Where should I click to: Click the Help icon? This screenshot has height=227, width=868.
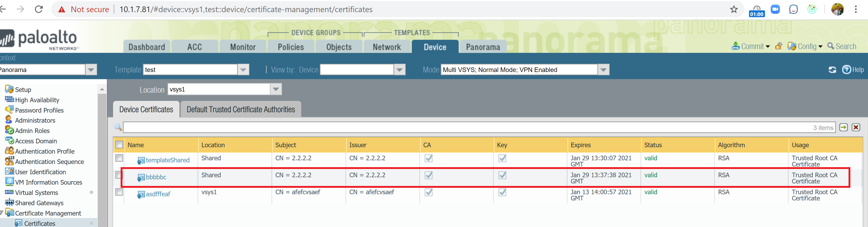[x=847, y=70]
